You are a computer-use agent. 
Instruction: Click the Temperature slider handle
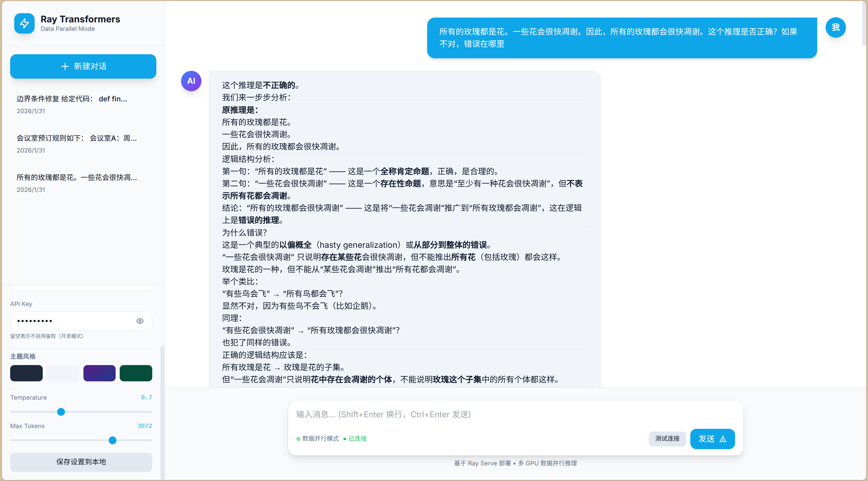(x=61, y=412)
